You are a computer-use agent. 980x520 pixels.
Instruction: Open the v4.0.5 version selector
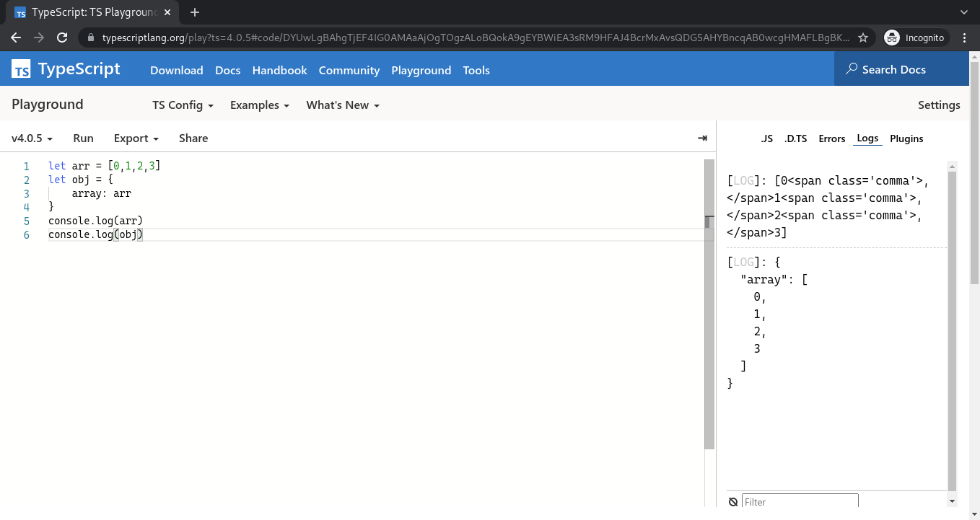(32, 138)
